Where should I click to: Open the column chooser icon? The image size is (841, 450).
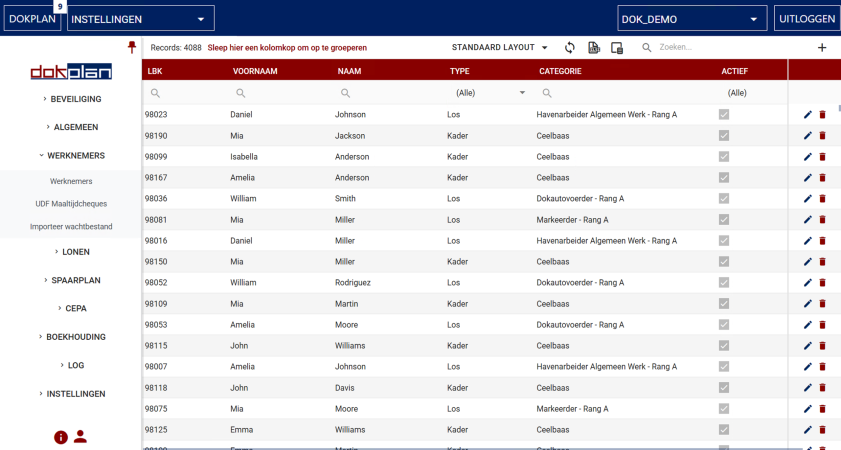click(x=617, y=47)
